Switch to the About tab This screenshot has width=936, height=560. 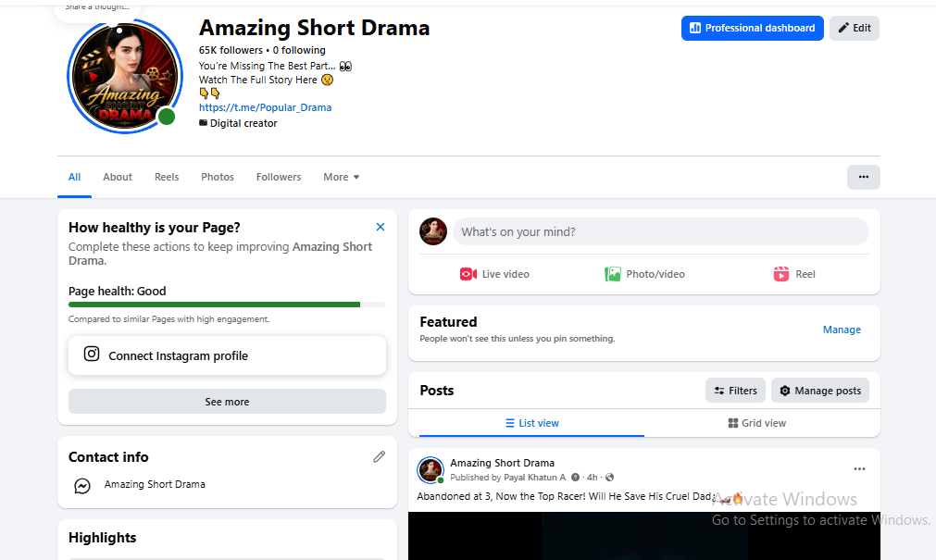tap(118, 177)
